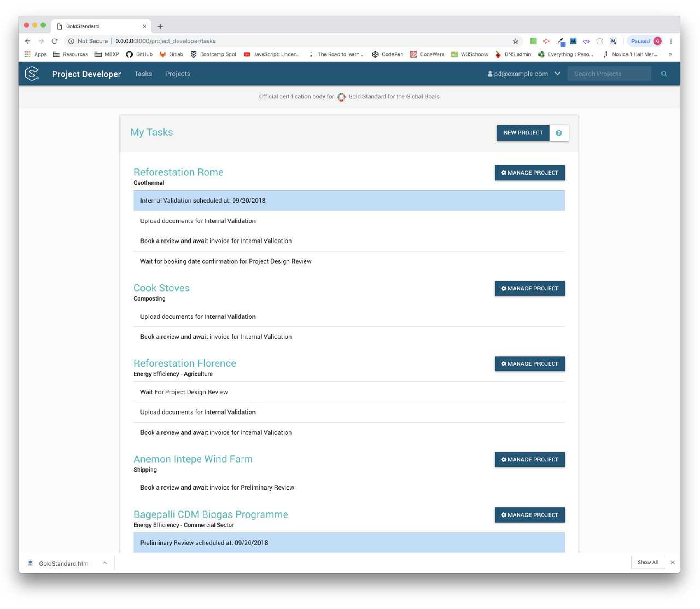The width and height of the screenshot is (700, 609).
Task: Reload the page with refresh icon
Action: (x=55, y=41)
